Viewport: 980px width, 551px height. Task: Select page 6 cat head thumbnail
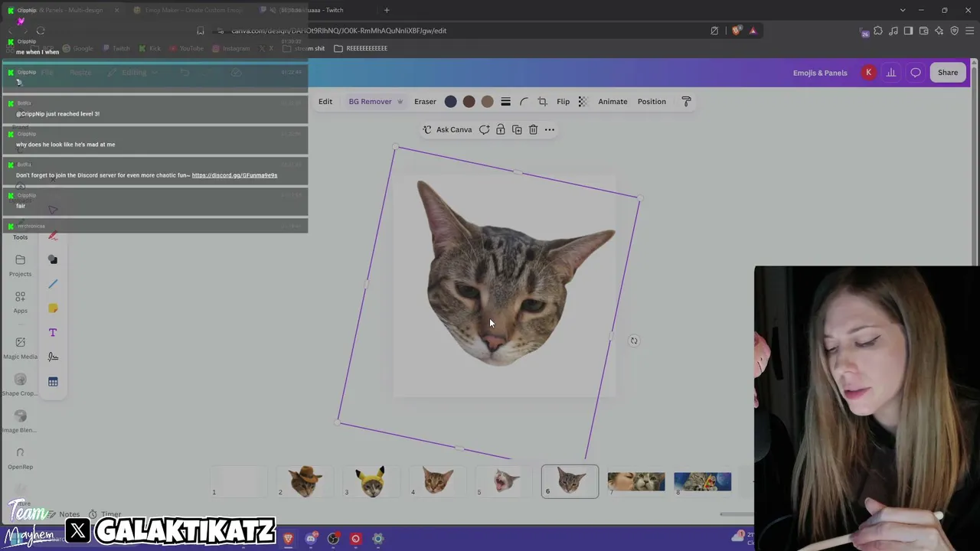click(570, 481)
